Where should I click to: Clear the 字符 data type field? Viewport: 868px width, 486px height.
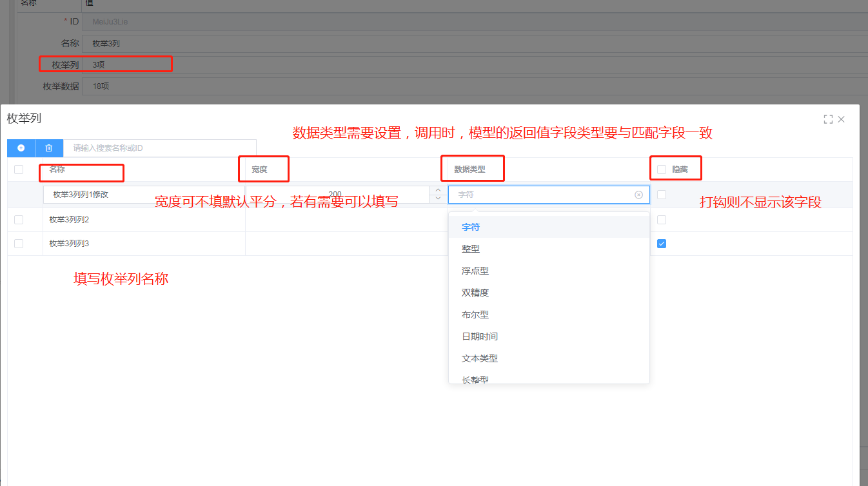[638, 195]
